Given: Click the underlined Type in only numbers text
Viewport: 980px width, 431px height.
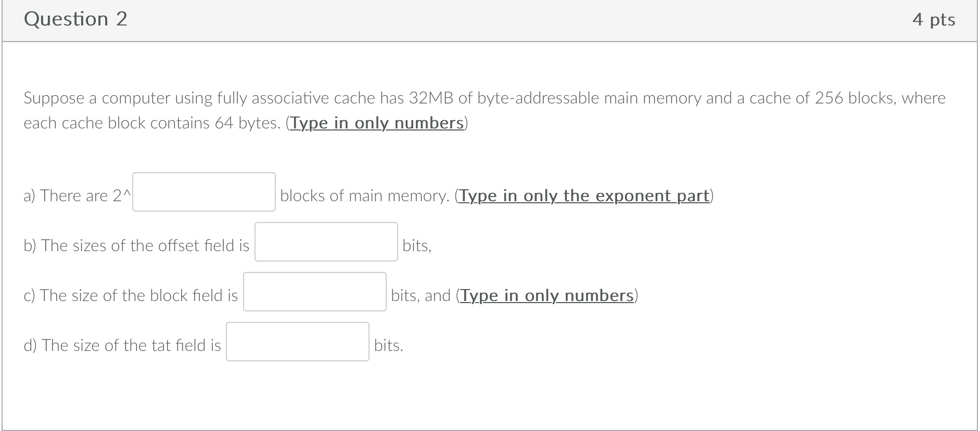Looking at the screenshot, I should [376, 123].
